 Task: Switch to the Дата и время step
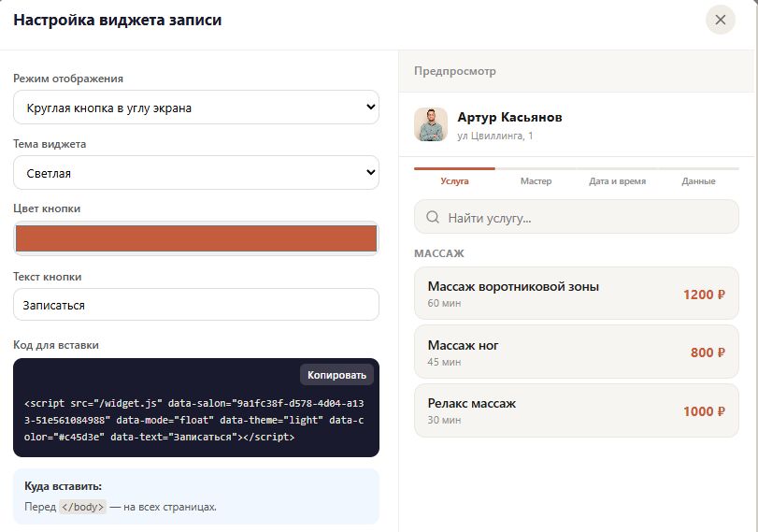click(617, 180)
